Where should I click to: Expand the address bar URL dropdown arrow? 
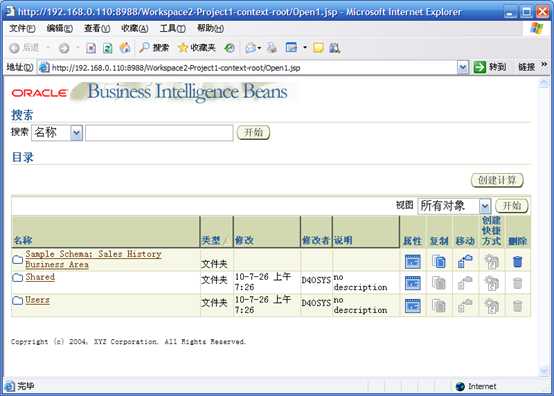462,67
